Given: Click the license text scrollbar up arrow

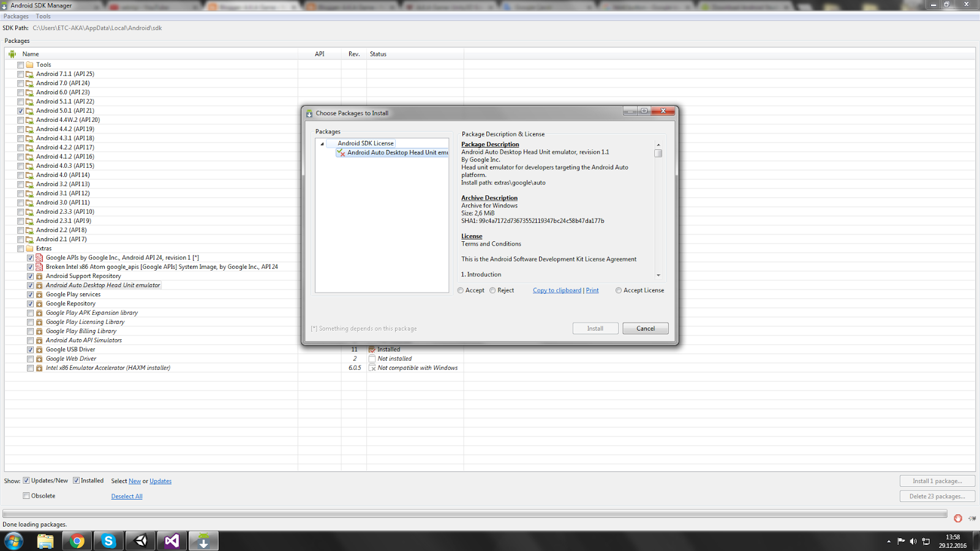Looking at the screenshot, I should click(658, 144).
